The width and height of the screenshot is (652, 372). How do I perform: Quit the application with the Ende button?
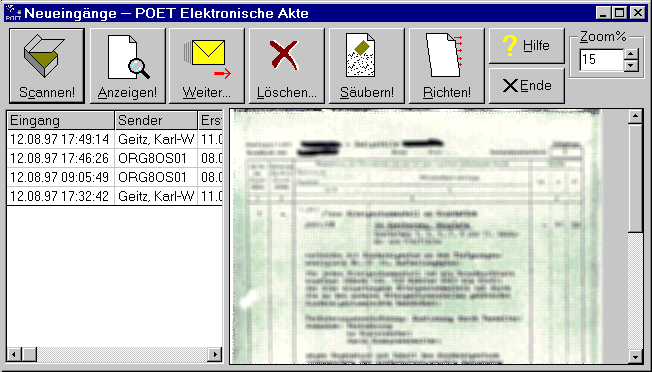(526, 86)
